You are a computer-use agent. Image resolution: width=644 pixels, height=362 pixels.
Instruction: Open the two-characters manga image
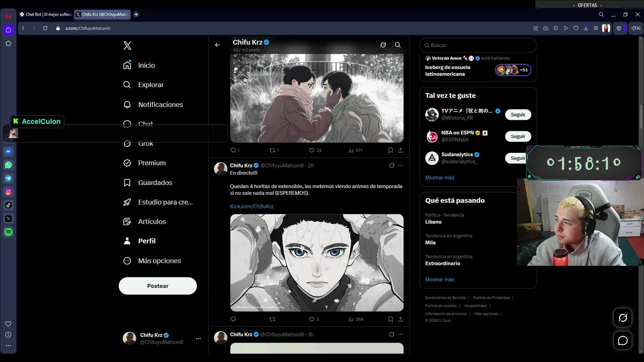coord(317,98)
